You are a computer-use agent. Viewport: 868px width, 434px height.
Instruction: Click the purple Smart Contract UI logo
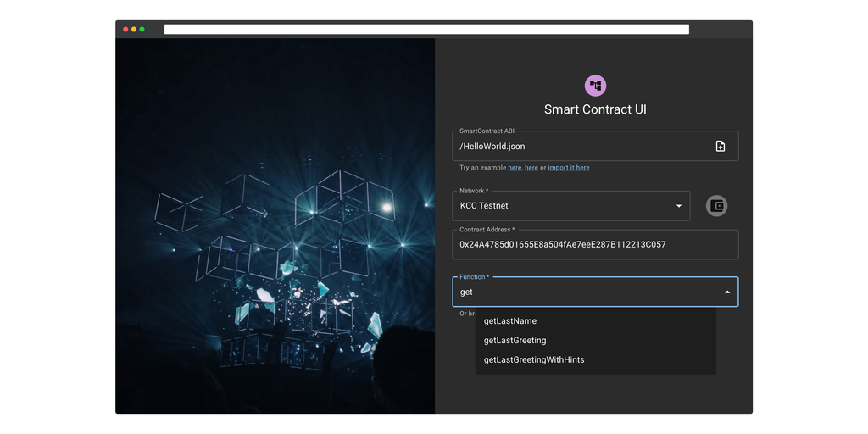pyautogui.click(x=595, y=86)
